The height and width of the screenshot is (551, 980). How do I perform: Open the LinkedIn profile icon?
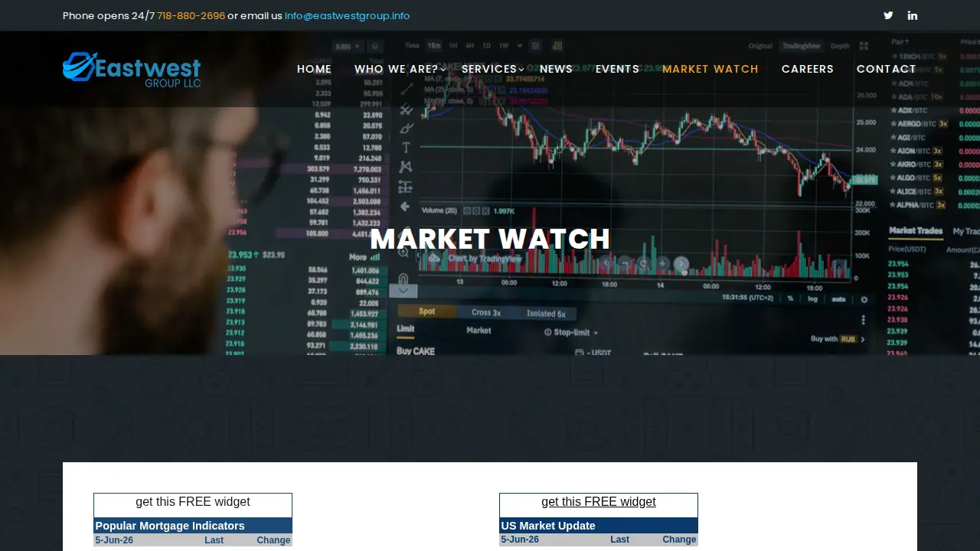[913, 15]
